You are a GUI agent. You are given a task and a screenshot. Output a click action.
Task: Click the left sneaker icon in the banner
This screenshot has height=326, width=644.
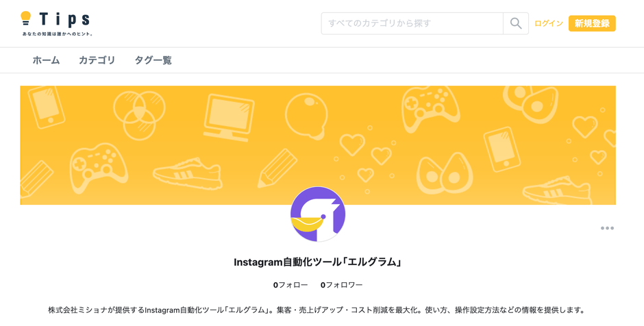[x=187, y=173]
